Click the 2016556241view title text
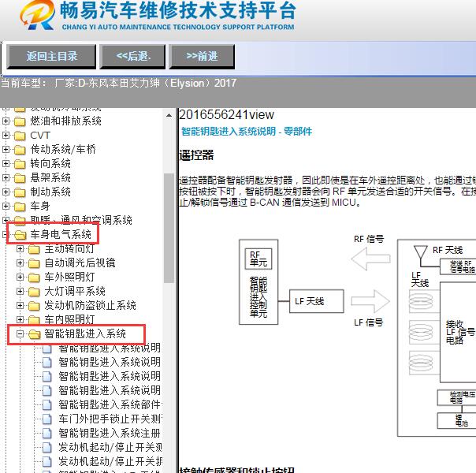This screenshot has width=476, height=473. (226, 115)
